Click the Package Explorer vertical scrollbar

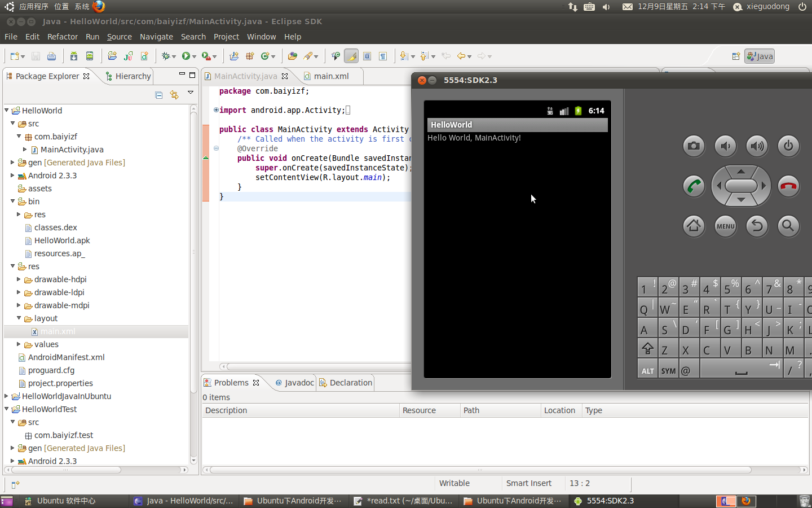(x=193, y=284)
